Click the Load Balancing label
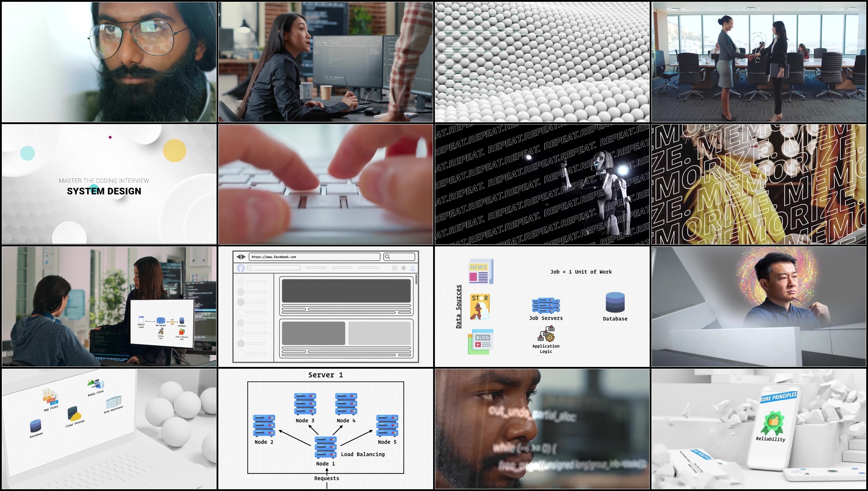Screen dimensions: 868x491 (x=363, y=454)
